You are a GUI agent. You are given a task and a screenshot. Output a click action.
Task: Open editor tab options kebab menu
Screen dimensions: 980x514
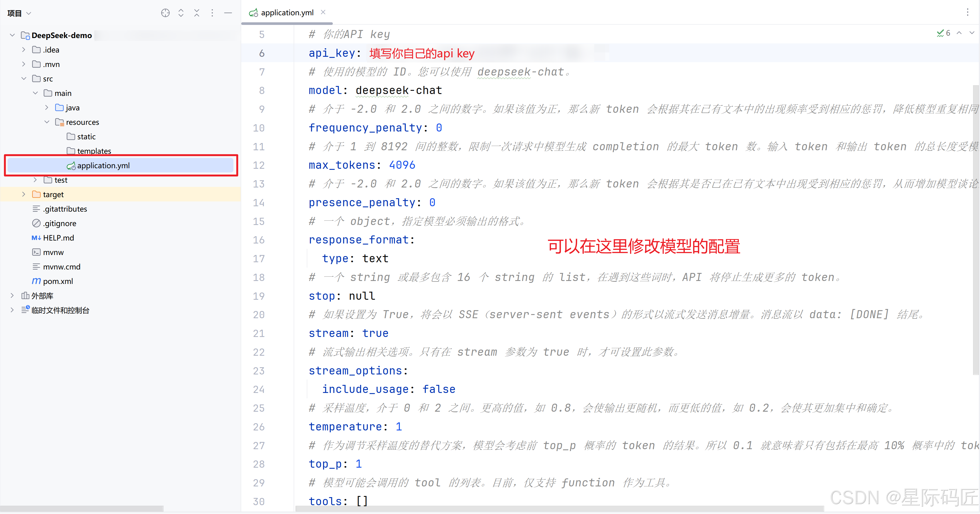[967, 12]
